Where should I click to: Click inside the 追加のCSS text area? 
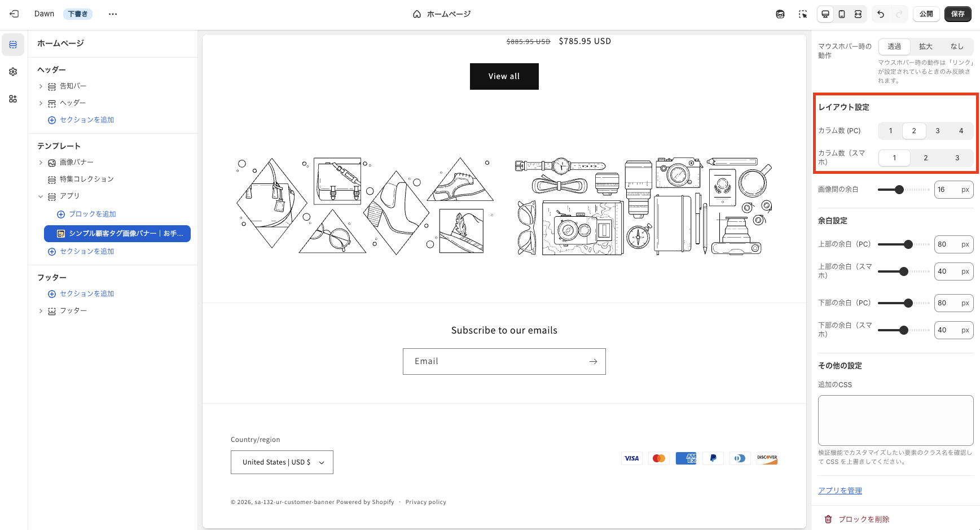pos(895,421)
